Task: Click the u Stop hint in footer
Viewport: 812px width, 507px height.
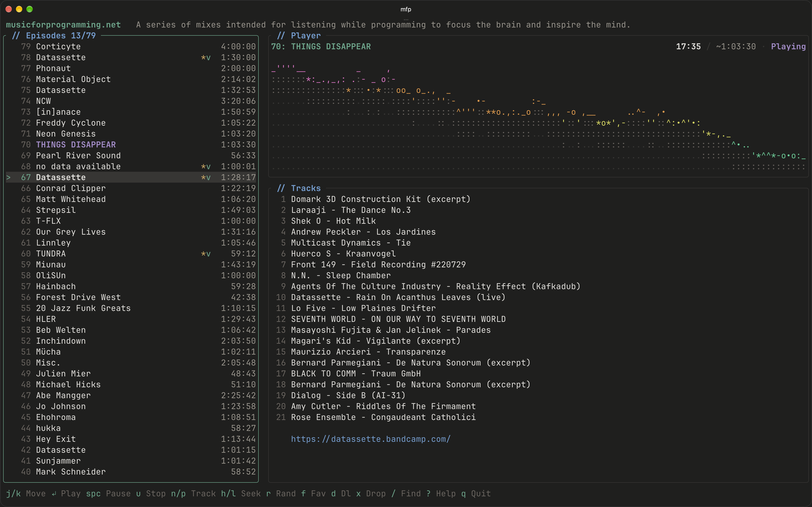Action: [151, 493]
